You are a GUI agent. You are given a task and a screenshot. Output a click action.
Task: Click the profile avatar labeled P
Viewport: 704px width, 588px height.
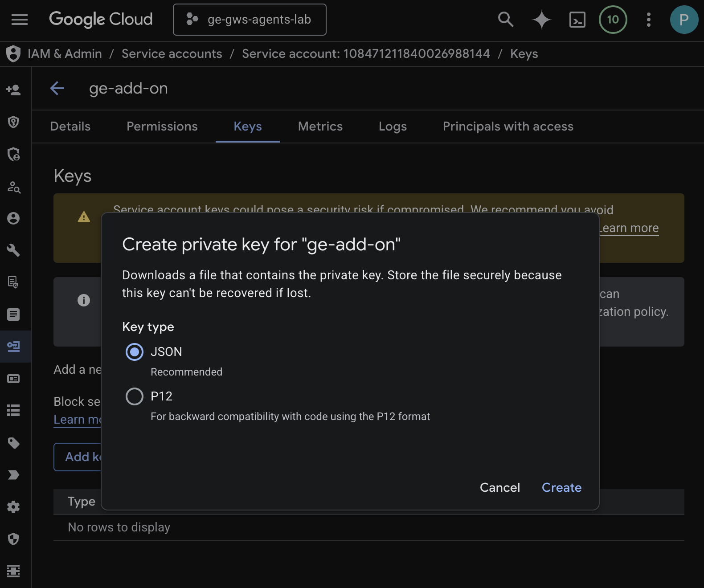(684, 20)
